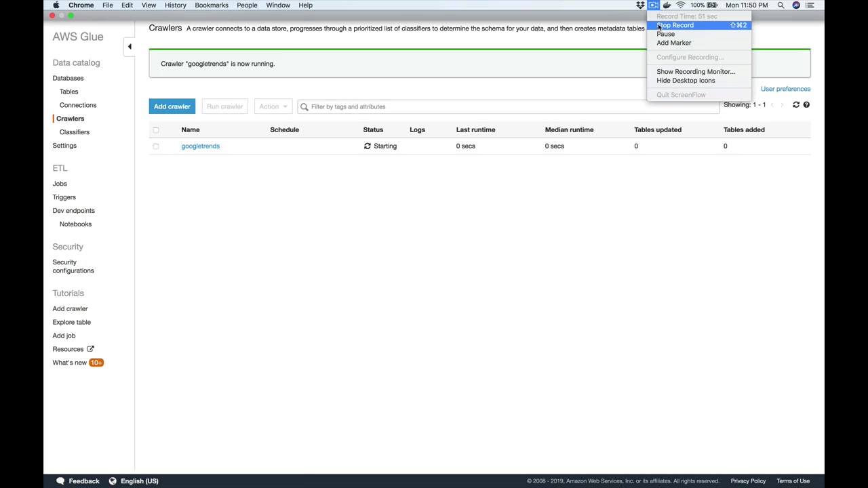Open the help question mark icon
Image resolution: width=868 pixels, height=488 pixels.
coord(806,105)
